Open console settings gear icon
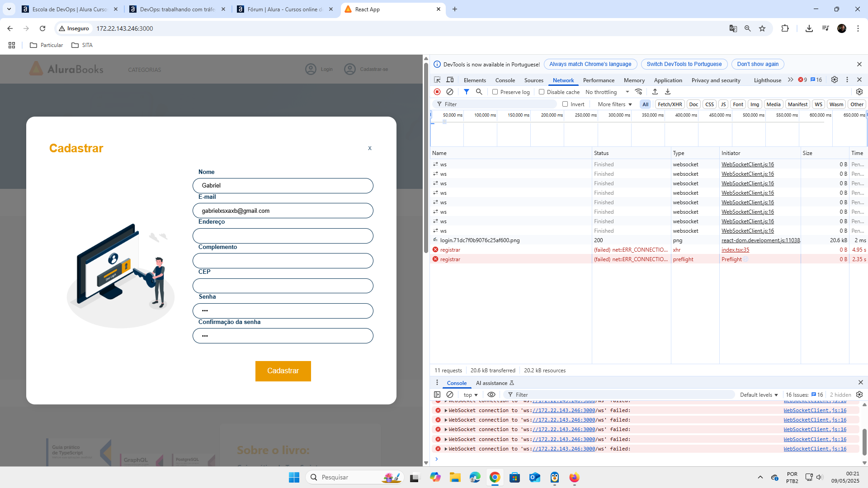This screenshot has width=868, height=488. (859, 394)
